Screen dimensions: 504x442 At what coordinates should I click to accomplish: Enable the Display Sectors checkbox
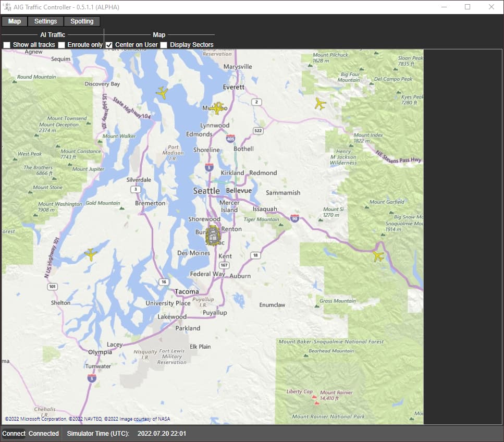coord(164,45)
